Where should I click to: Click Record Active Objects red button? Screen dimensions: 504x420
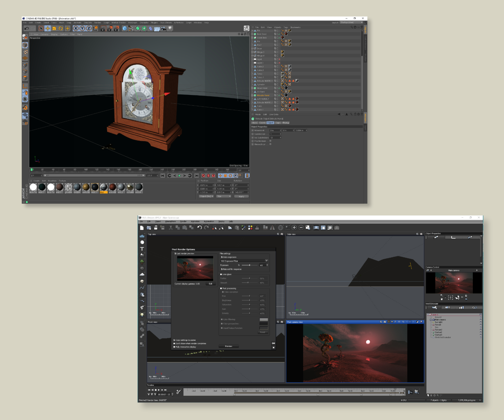click(204, 176)
